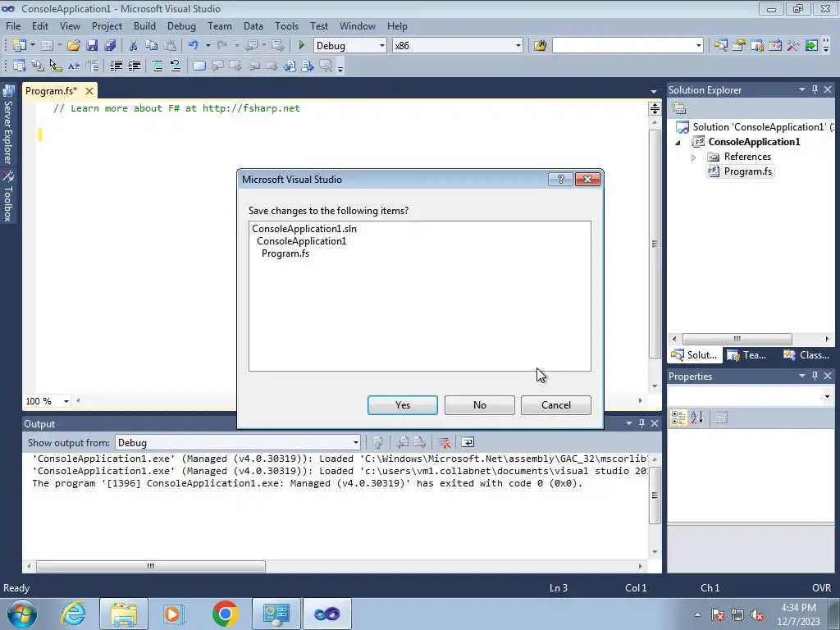The width and height of the screenshot is (840, 630).
Task: Open the Show output from dropdown
Action: pos(356,442)
